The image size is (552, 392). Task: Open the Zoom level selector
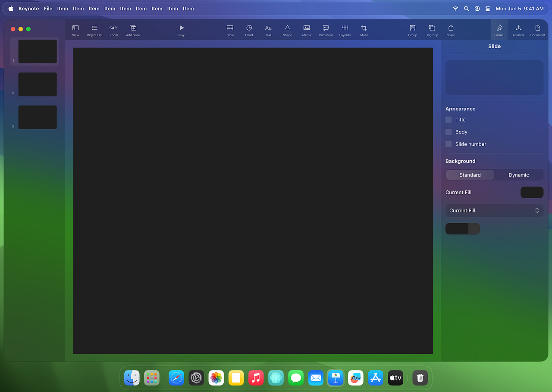113,29
